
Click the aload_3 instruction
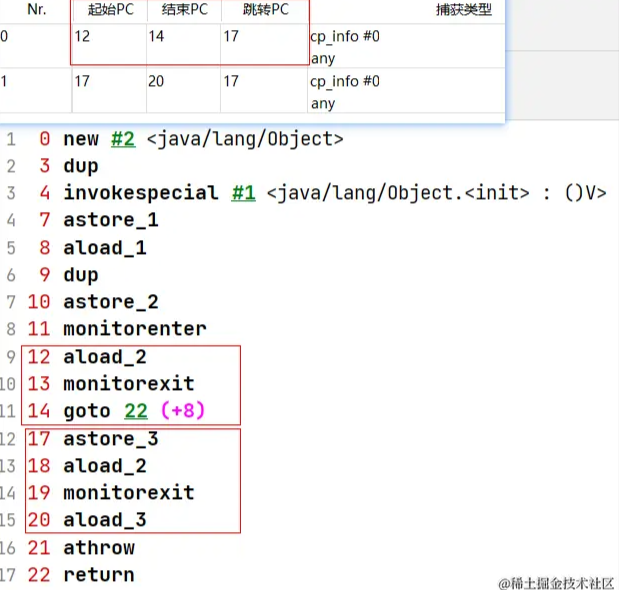pyautogui.click(x=105, y=520)
